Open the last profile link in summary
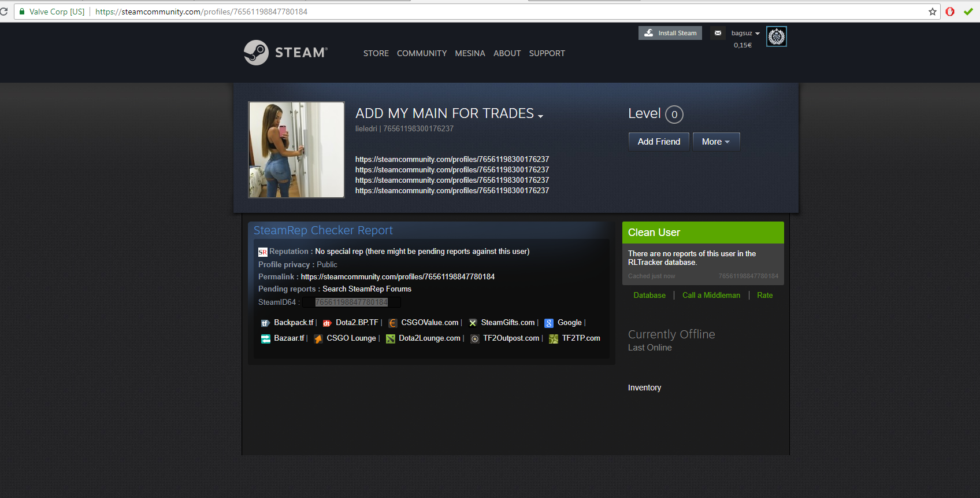This screenshot has height=498, width=980. pos(452,190)
